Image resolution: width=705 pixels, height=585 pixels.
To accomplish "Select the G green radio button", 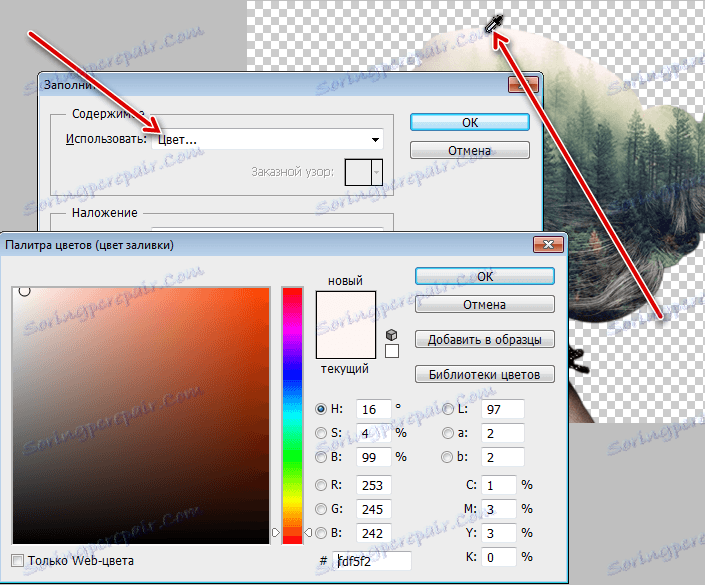I will click(x=321, y=509).
